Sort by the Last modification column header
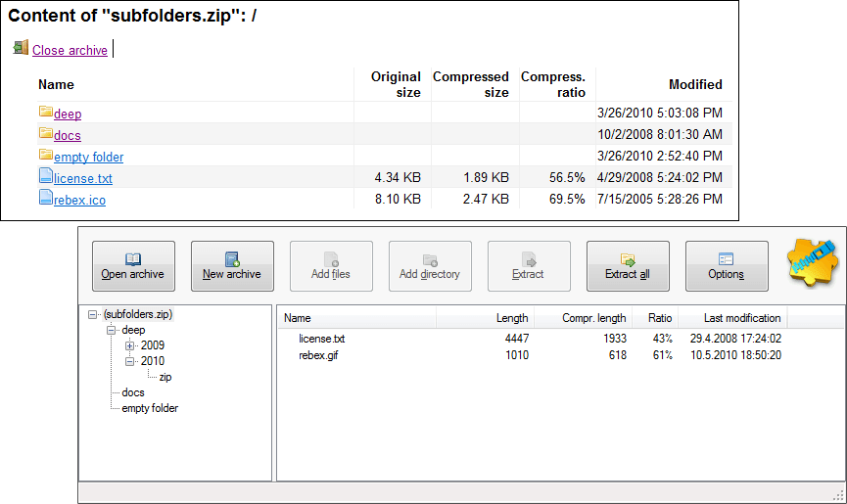Viewport: 847px width, 504px height. [732, 318]
